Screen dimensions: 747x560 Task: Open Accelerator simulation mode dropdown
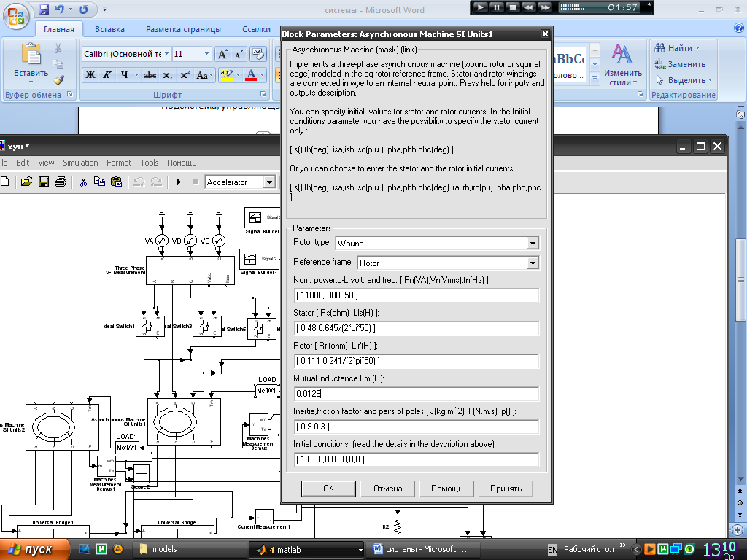[270, 182]
